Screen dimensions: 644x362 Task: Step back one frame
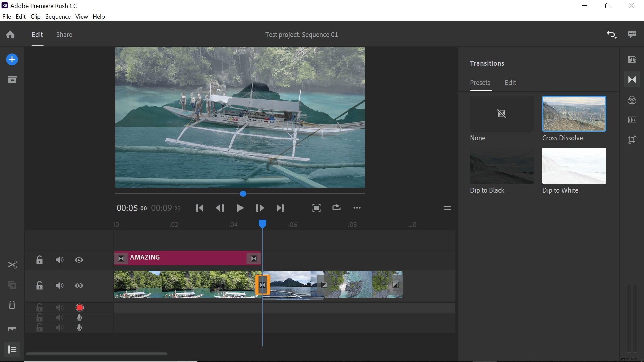tap(220, 208)
